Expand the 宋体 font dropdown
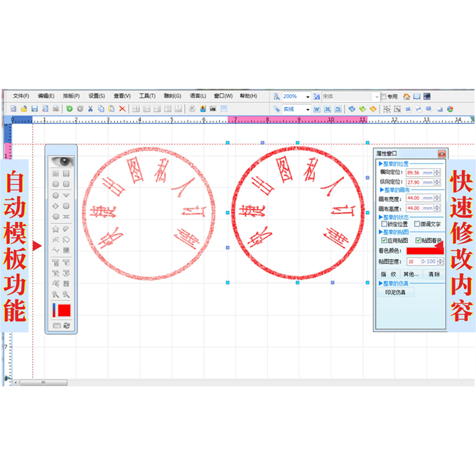Screen dimensions: 476x476 coord(376,96)
